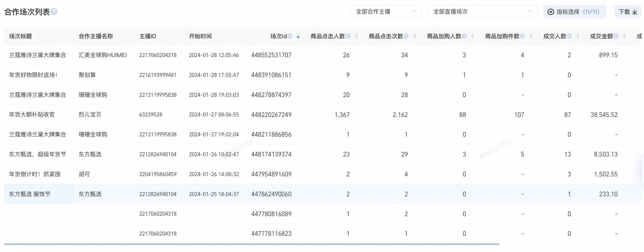Click help icon next to 成交金额
This screenshot has height=252, width=644.
[x=616, y=36]
